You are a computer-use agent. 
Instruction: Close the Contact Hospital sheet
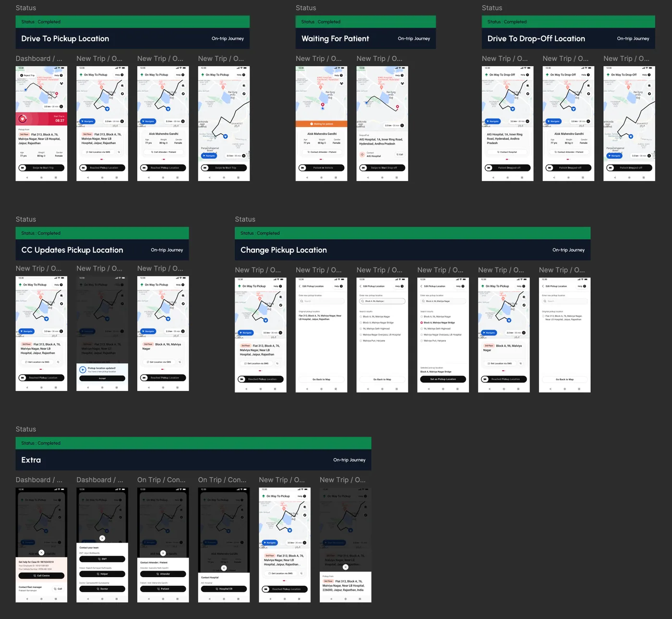click(224, 568)
